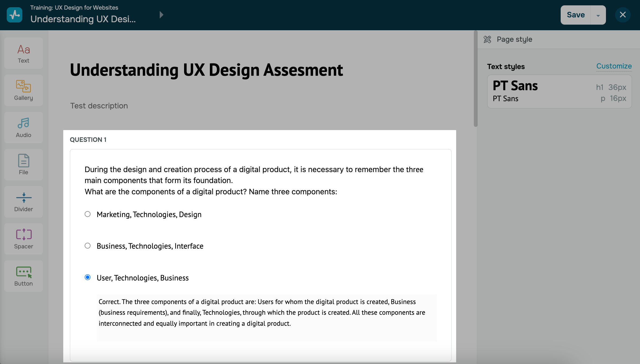Screen dimensions: 640x364
Task: Click the Test description field
Action: [99, 106]
